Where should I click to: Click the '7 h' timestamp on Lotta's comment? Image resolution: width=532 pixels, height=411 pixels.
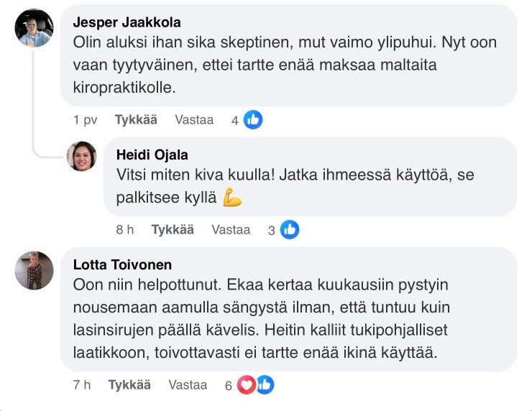[82, 385]
